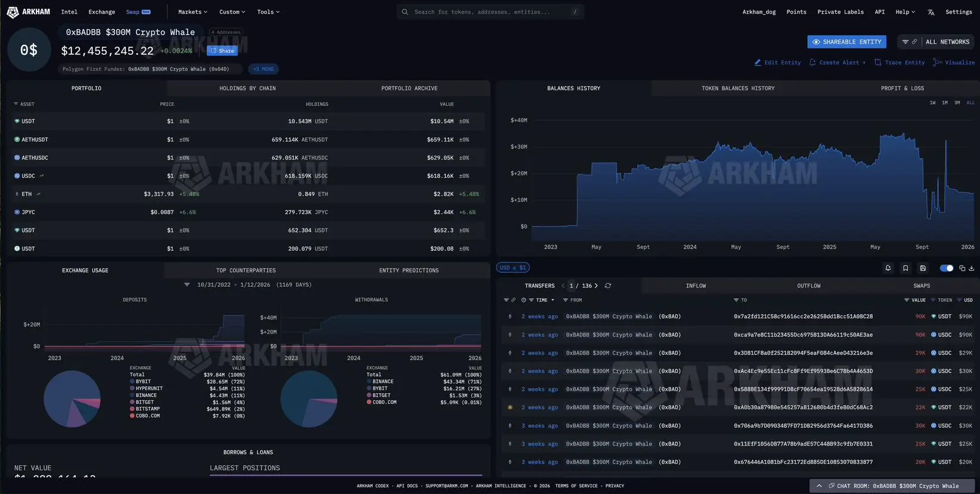Select the 1M balance history range
This screenshot has width=980, height=494.
[944, 103]
